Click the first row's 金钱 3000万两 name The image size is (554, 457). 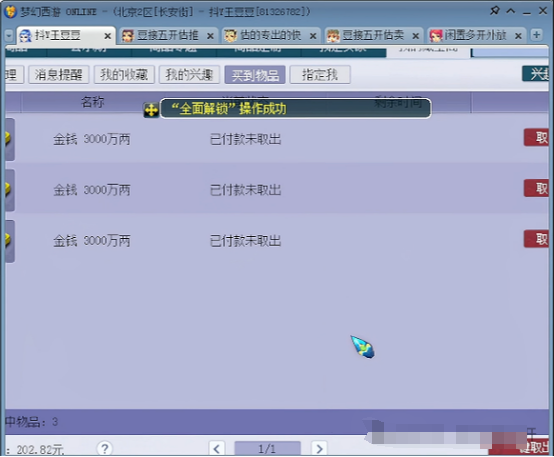(92, 139)
